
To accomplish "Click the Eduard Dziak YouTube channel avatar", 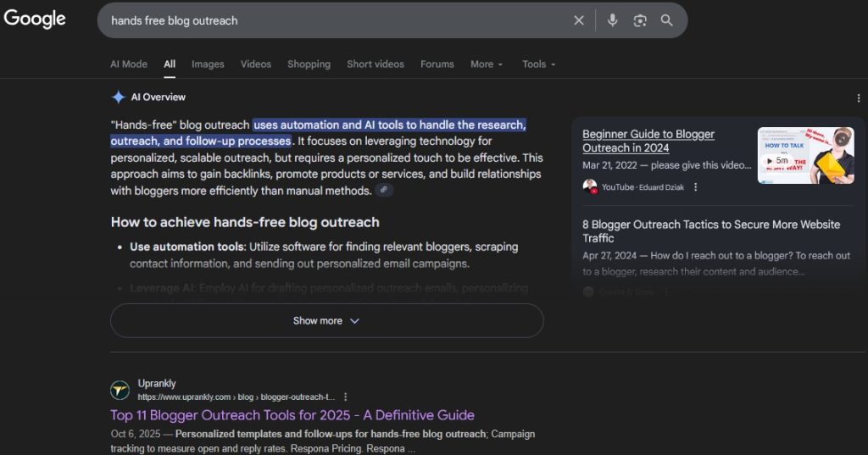I will (x=590, y=186).
